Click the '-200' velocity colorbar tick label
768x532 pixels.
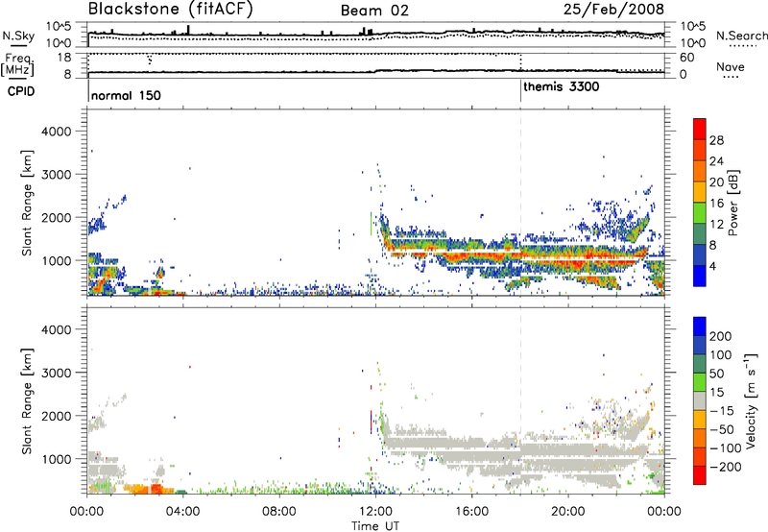point(724,467)
